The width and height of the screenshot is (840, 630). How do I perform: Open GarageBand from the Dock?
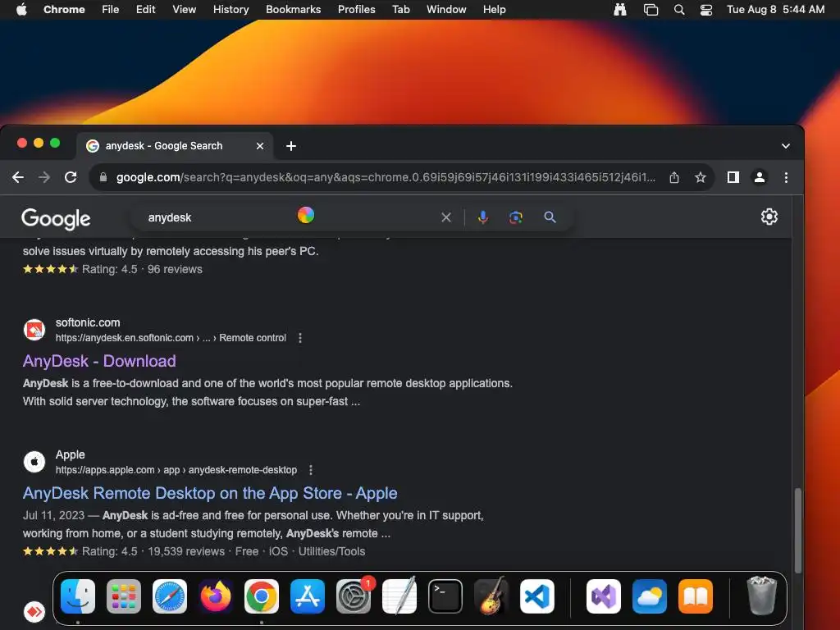[x=491, y=596]
